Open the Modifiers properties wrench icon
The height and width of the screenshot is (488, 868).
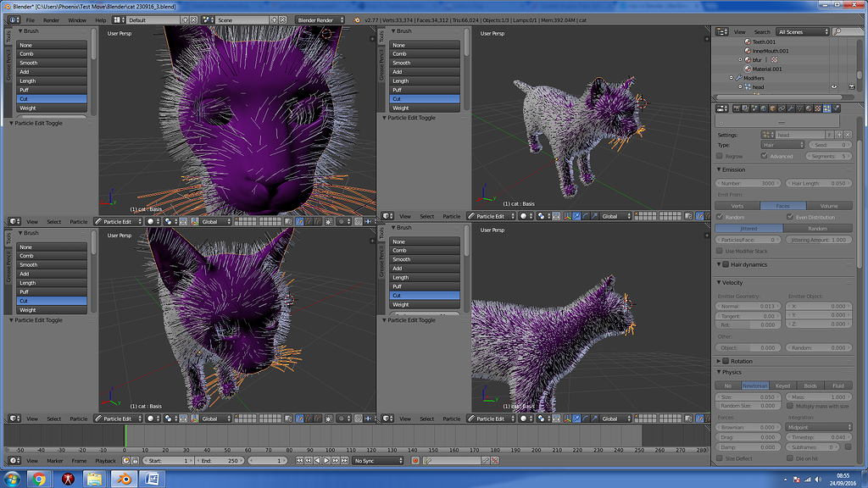[791, 108]
